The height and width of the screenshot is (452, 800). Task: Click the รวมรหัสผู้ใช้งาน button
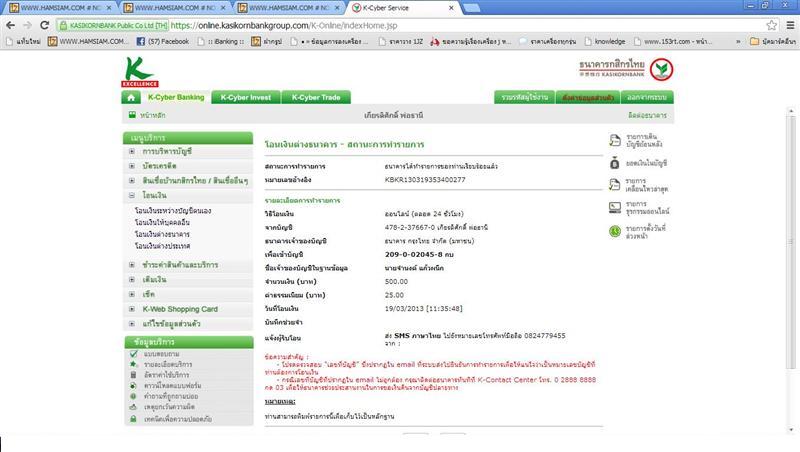coord(524,97)
